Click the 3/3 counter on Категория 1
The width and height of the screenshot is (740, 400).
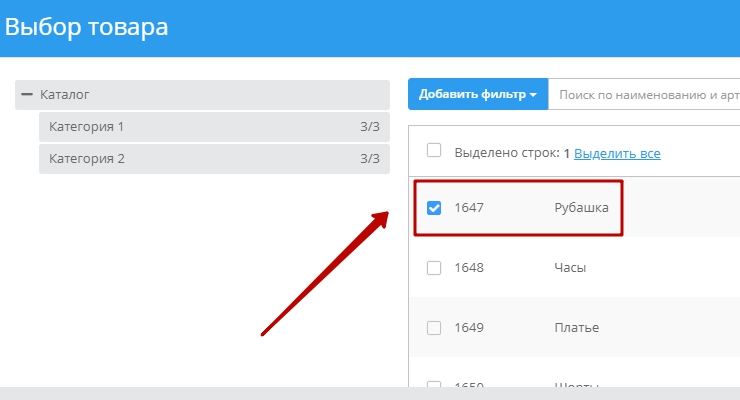[x=369, y=127]
